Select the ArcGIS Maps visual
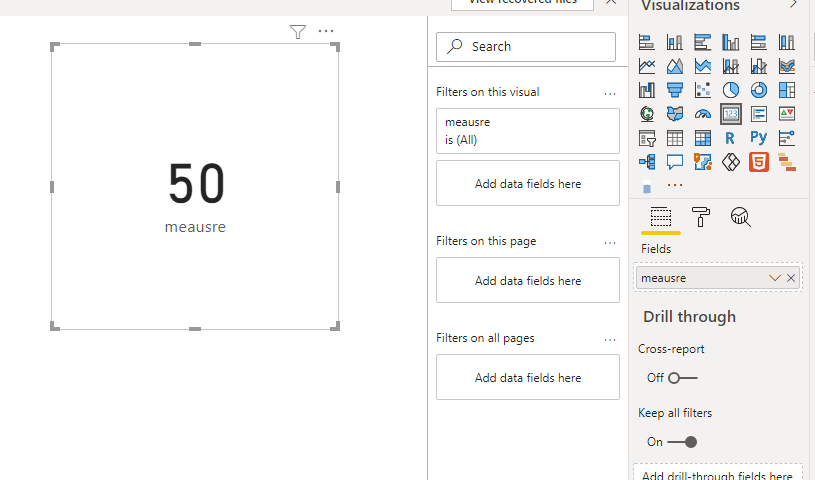The height and width of the screenshot is (480, 815). click(x=703, y=162)
